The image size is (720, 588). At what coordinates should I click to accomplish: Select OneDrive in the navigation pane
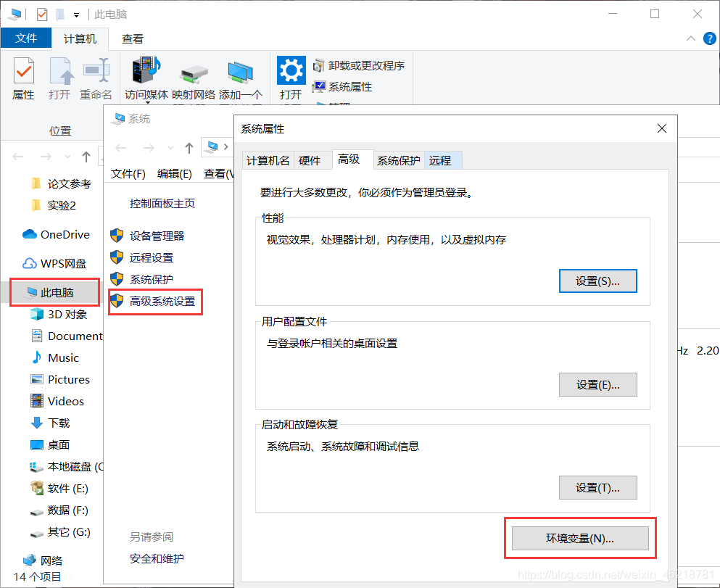click(56, 235)
